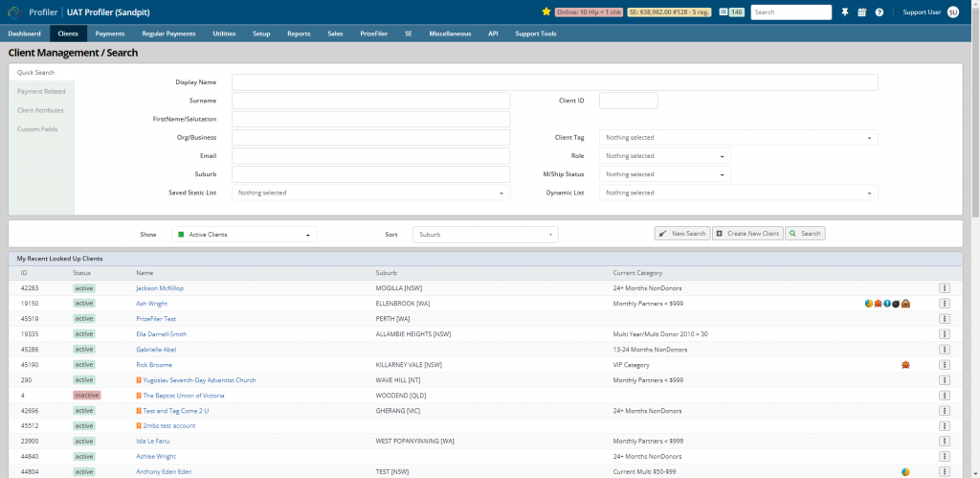The height and width of the screenshot is (478, 980).
Task: Open the Utilities menu
Action: [224, 34]
